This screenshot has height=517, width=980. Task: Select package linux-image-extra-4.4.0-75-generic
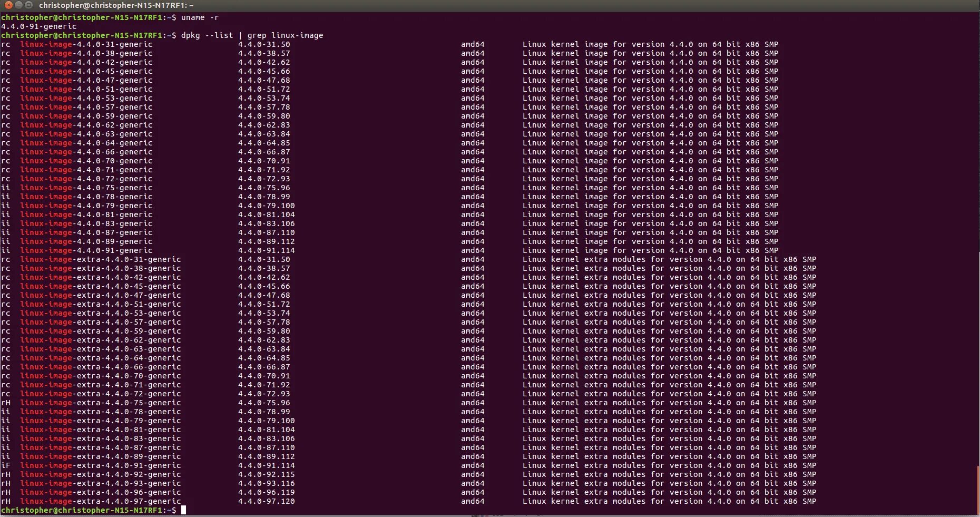pos(101,403)
